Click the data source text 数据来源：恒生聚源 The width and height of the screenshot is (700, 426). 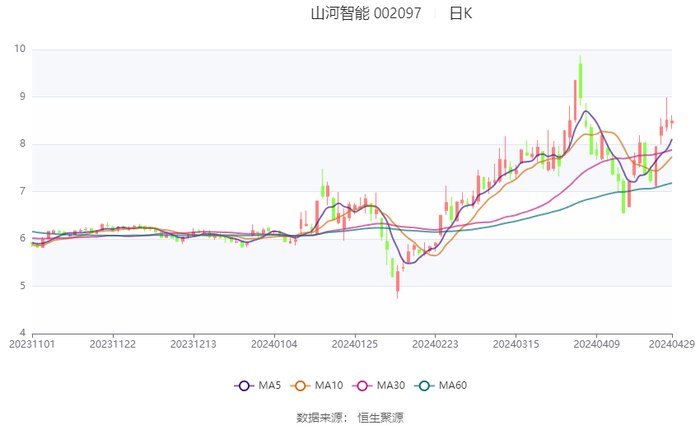pyautogui.click(x=350, y=418)
